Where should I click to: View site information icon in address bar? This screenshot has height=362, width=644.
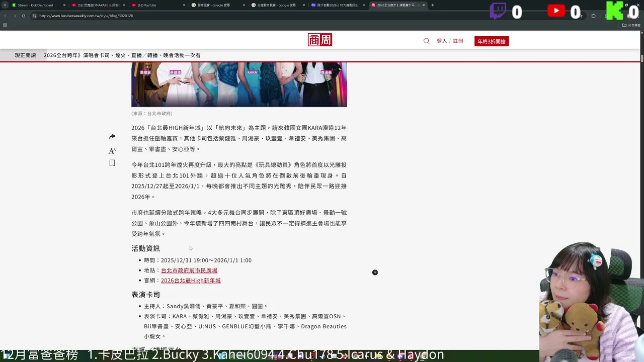tap(34, 16)
